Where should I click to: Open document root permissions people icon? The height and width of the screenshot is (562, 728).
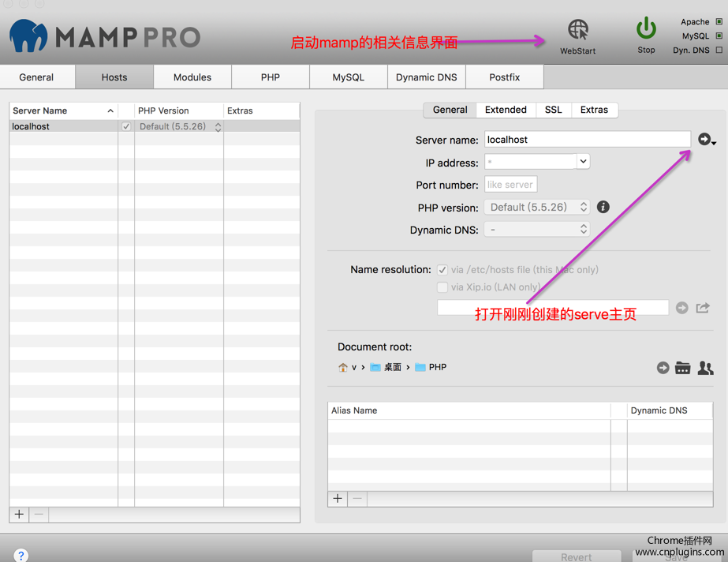[x=705, y=368]
